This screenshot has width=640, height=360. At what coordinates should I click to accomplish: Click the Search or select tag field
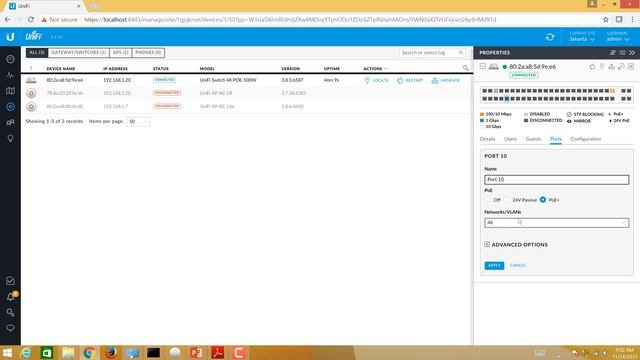point(432,53)
